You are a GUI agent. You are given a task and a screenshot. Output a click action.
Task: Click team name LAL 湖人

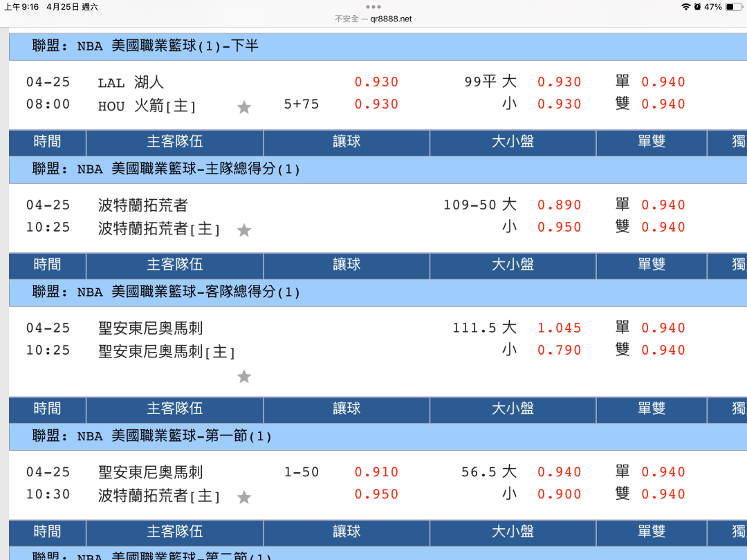tap(131, 82)
